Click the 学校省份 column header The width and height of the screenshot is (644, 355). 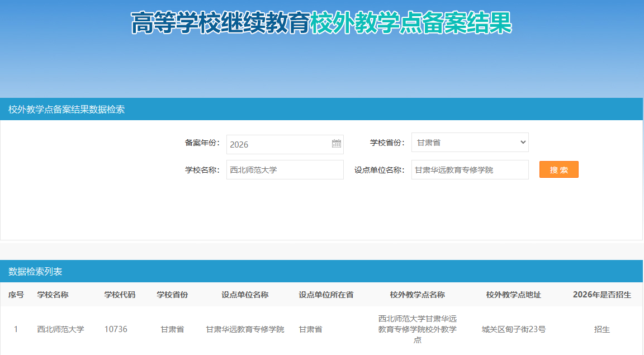tap(172, 295)
